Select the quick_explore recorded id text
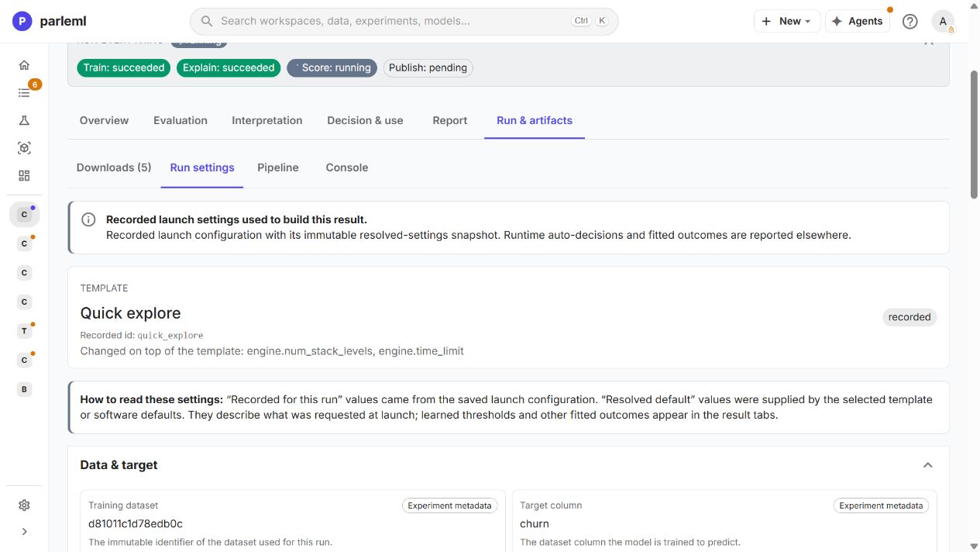This screenshot has width=980, height=552. coord(170,336)
